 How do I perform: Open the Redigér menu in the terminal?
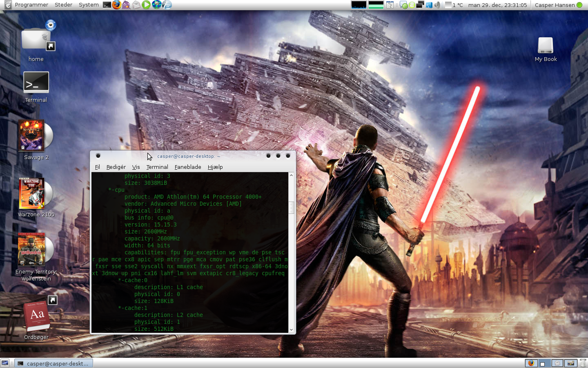116,167
